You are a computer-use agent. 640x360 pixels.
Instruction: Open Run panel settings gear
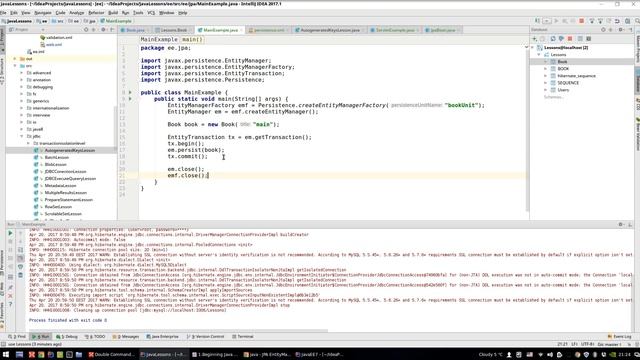tap(620, 224)
